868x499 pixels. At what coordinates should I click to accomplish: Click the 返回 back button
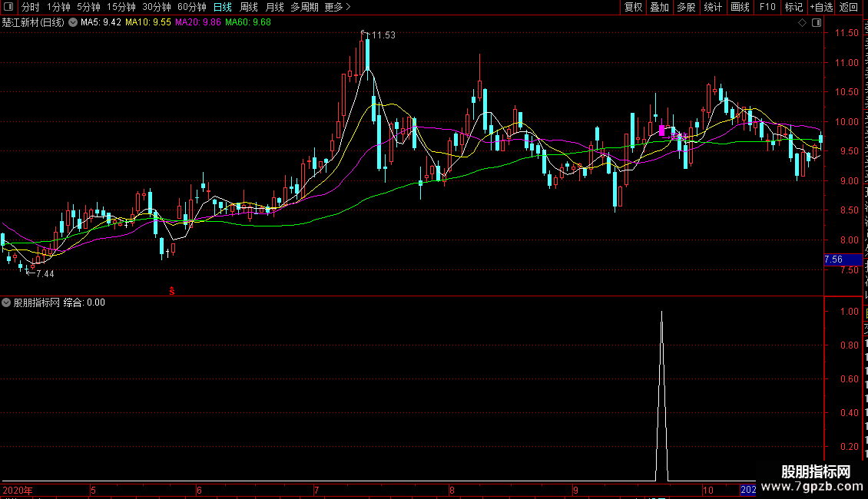[x=848, y=7]
